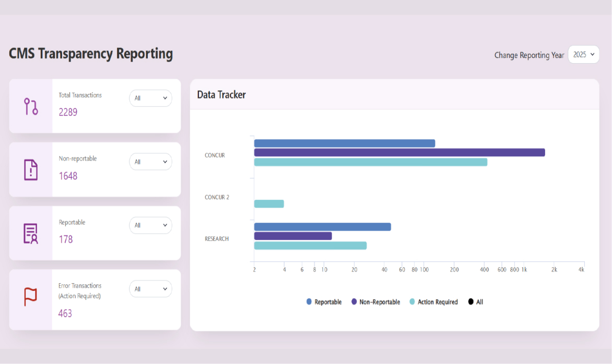The height and width of the screenshot is (364, 612).
Task: Toggle the All legend item
Action: pyautogui.click(x=476, y=302)
